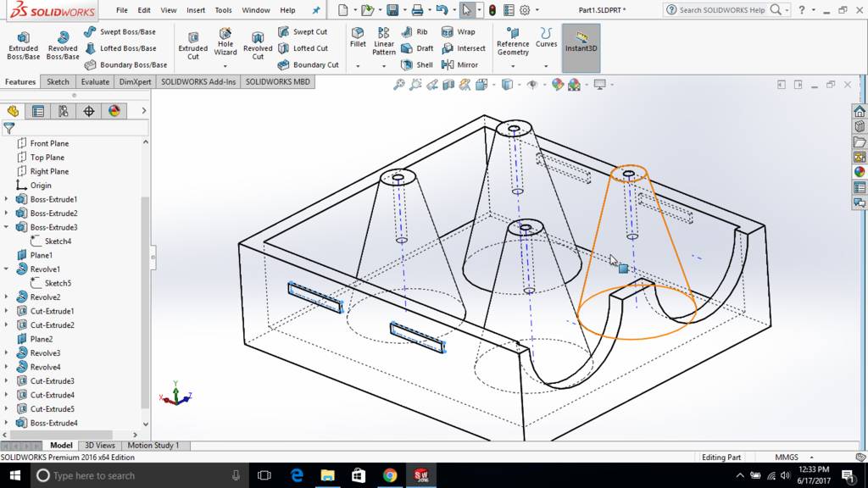Open the Linear Pattern dropdown arrow
Screen dimensions: 868x488
point(384,66)
